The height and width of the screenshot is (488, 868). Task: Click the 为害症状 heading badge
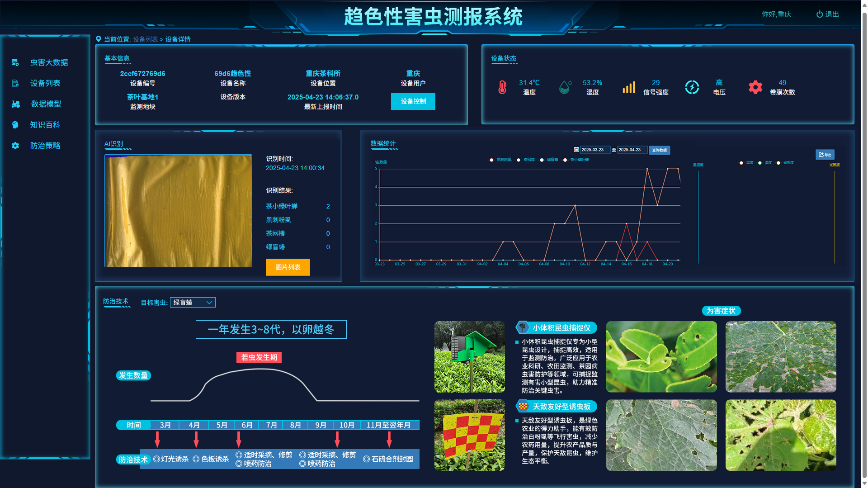point(721,311)
